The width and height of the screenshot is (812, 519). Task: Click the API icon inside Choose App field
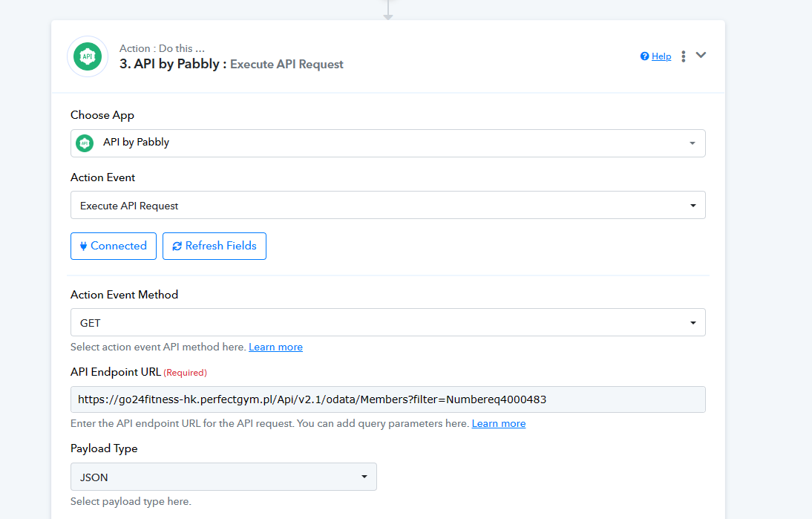point(85,143)
